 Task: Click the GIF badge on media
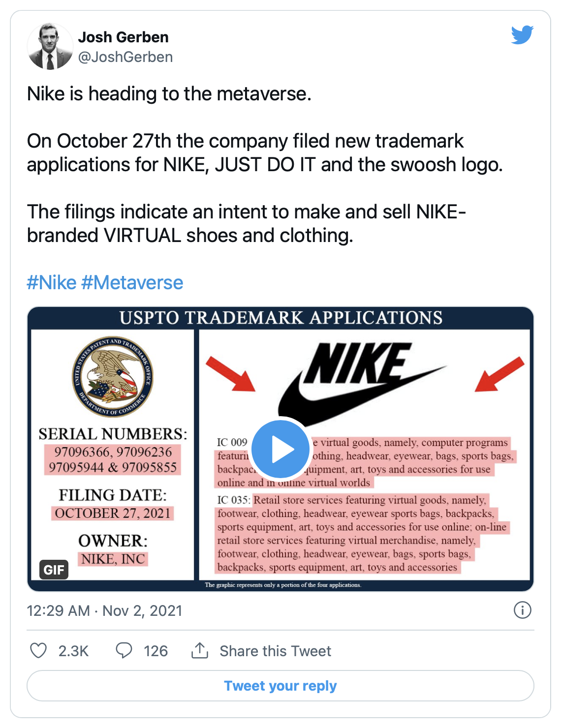[54, 570]
